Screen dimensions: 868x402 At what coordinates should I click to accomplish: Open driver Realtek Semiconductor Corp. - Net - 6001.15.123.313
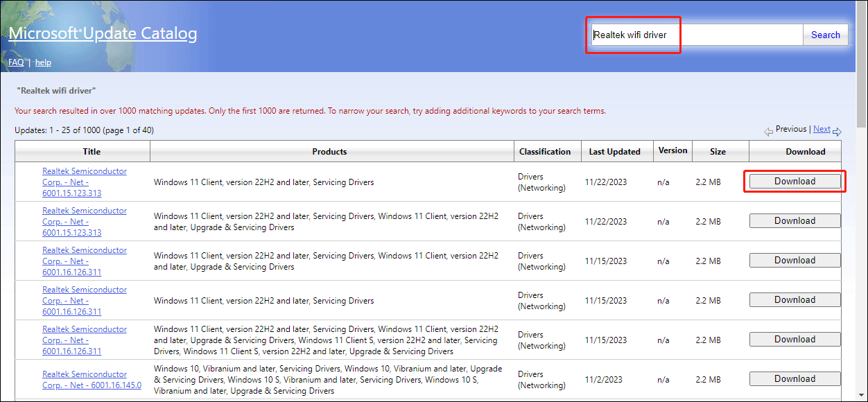(x=85, y=182)
